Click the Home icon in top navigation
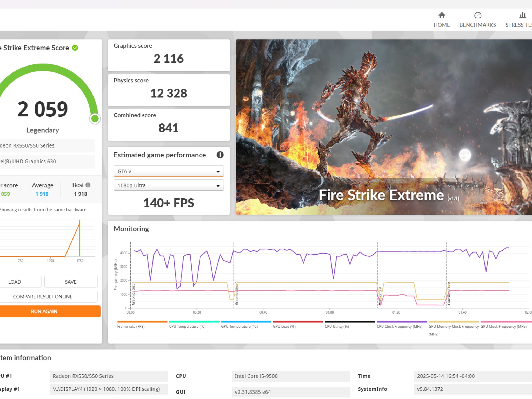Viewport: 532px width, 399px height. (x=442, y=16)
